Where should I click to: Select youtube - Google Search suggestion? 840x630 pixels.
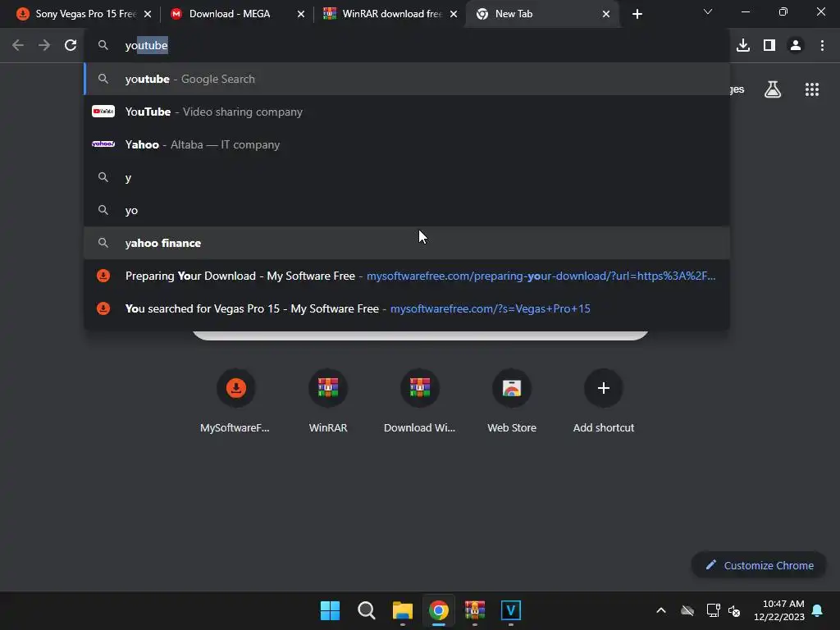tap(407, 79)
